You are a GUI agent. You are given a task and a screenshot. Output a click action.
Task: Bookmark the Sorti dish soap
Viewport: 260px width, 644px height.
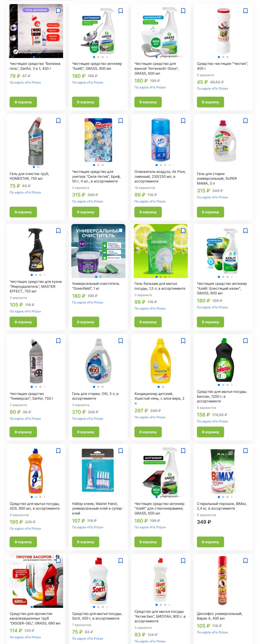tap(121, 561)
